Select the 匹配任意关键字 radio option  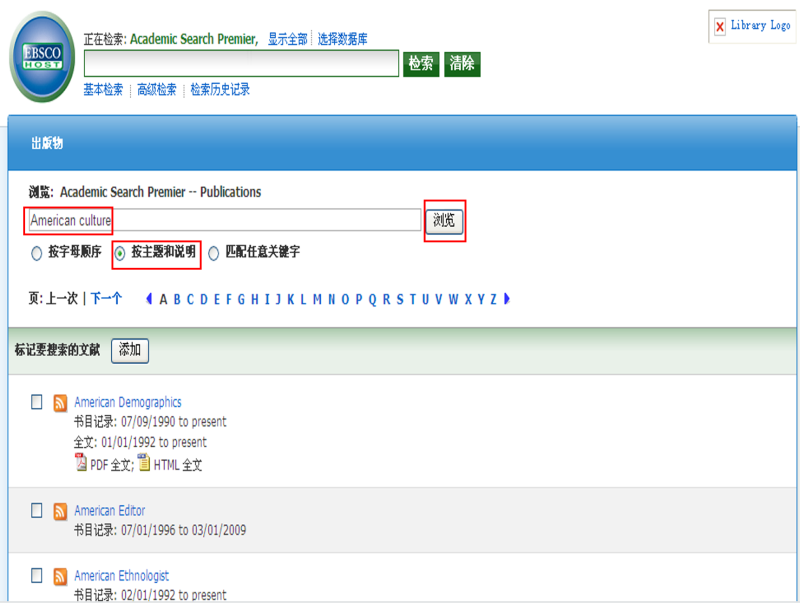pos(213,253)
